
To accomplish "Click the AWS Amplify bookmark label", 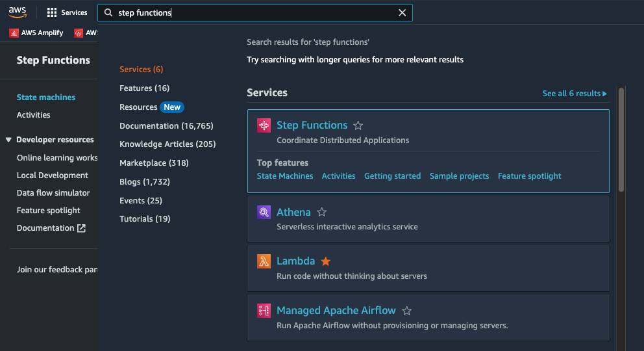I will 42,33.
